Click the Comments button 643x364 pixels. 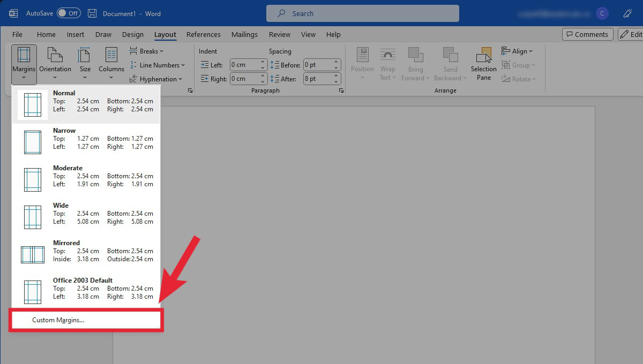pos(587,34)
